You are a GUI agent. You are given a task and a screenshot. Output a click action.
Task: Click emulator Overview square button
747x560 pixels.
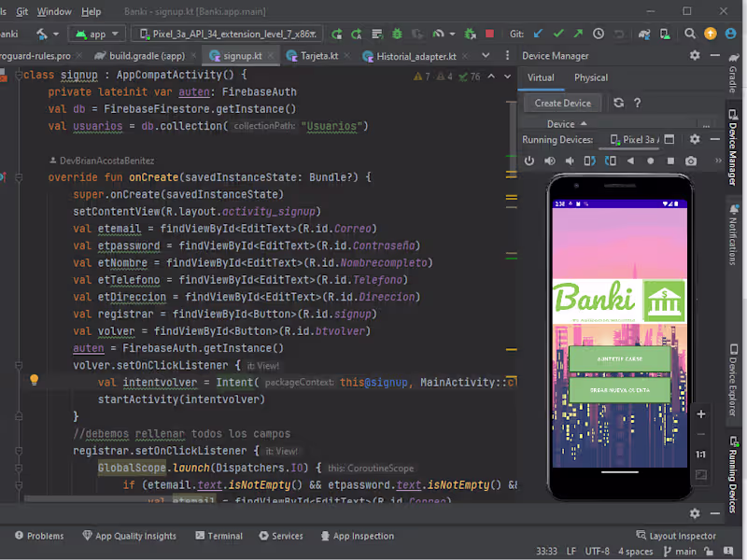click(x=670, y=161)
